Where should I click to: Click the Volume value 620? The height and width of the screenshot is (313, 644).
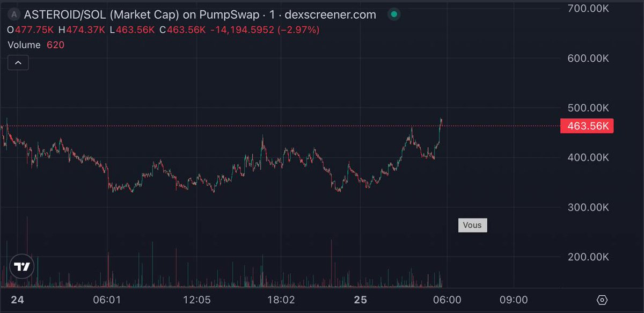click(55, 45)
